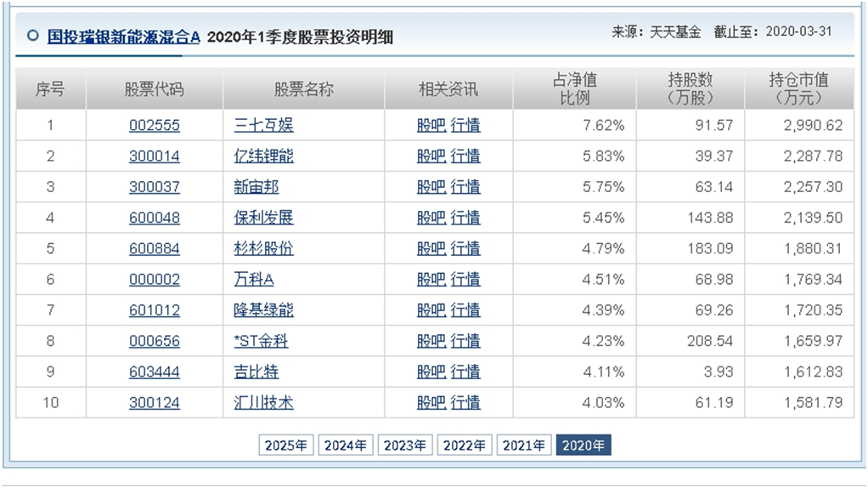Switch to the 2025年 year tab
The height and width of the screenshot is (488, 868).
coord(286,445)
